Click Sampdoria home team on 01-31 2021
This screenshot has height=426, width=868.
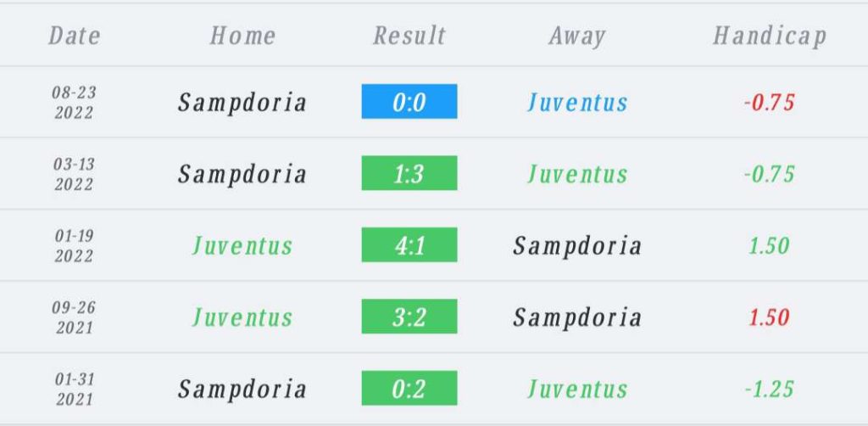[242, 390]
